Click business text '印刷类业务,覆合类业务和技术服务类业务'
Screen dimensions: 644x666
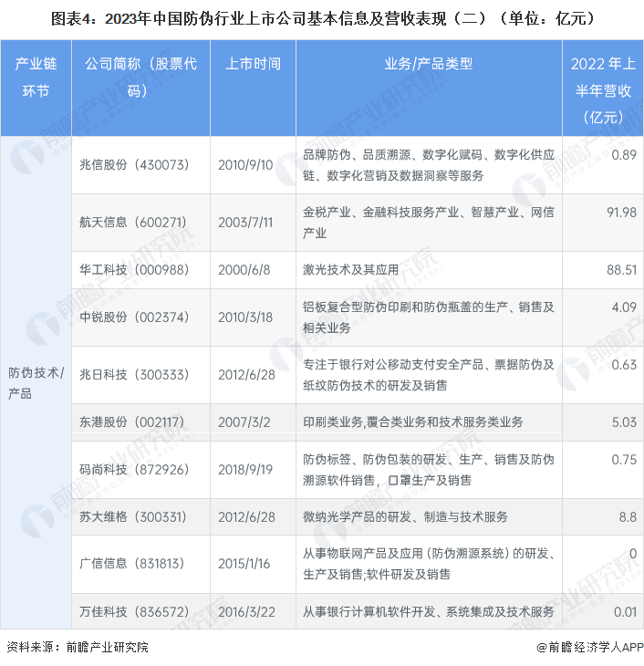[413, 422]
